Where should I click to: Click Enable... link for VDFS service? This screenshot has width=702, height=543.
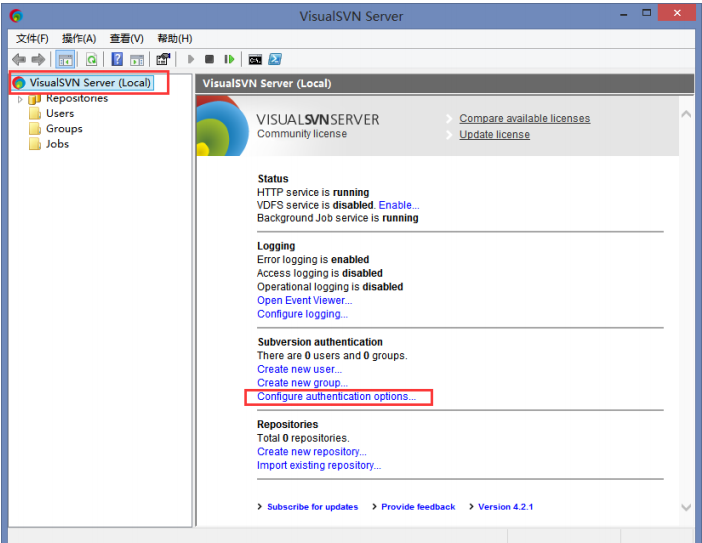(x=399, y=205)
